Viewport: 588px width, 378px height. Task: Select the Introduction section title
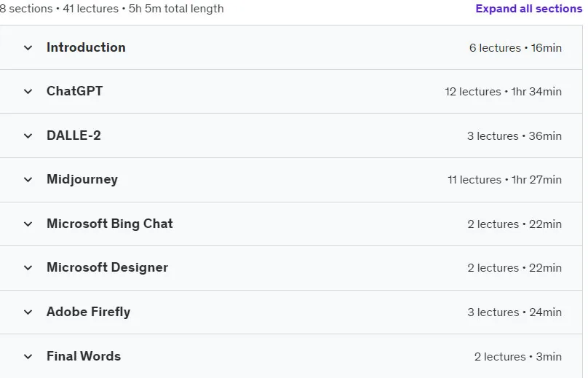point(86,47)
